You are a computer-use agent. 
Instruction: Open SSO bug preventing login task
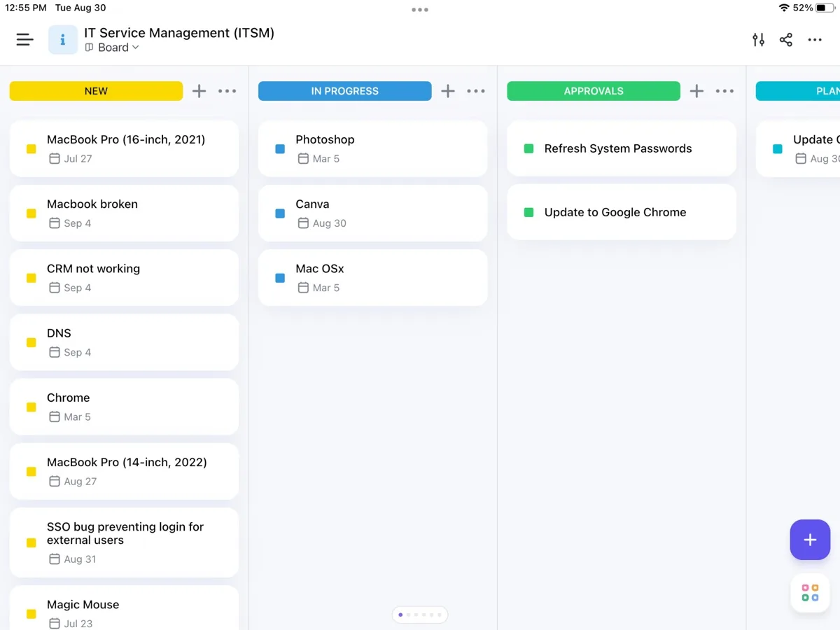(x=124, y=542)
